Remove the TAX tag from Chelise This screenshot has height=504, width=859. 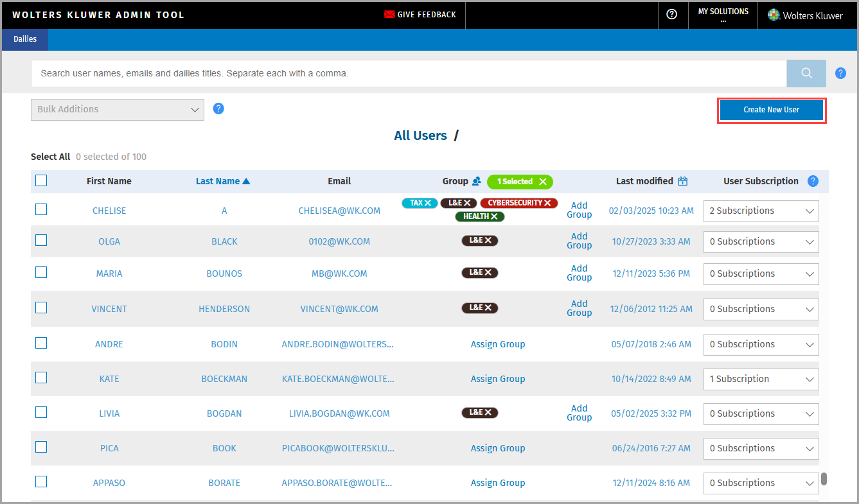coord(428,203)
